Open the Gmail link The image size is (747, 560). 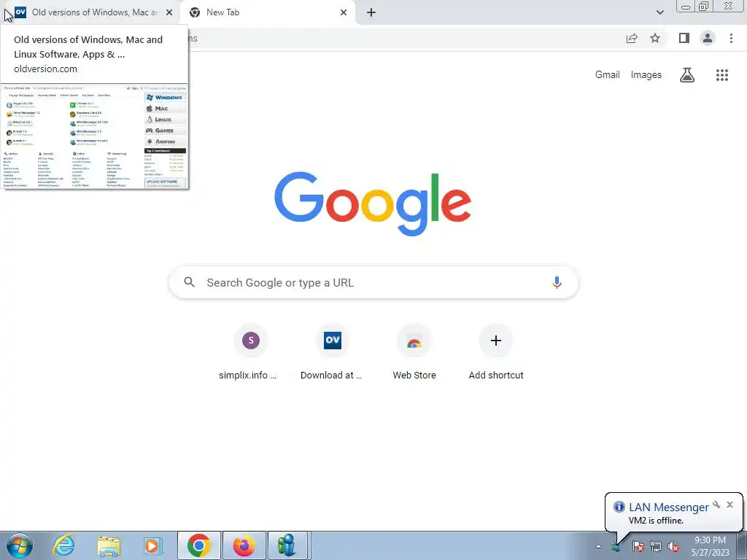pos(607,75)
